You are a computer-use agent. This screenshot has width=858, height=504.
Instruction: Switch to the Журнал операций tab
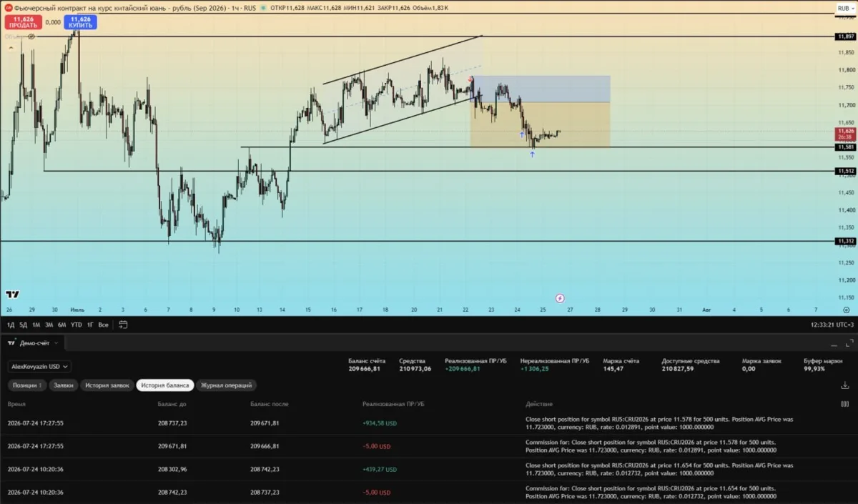tap(227, 385)
